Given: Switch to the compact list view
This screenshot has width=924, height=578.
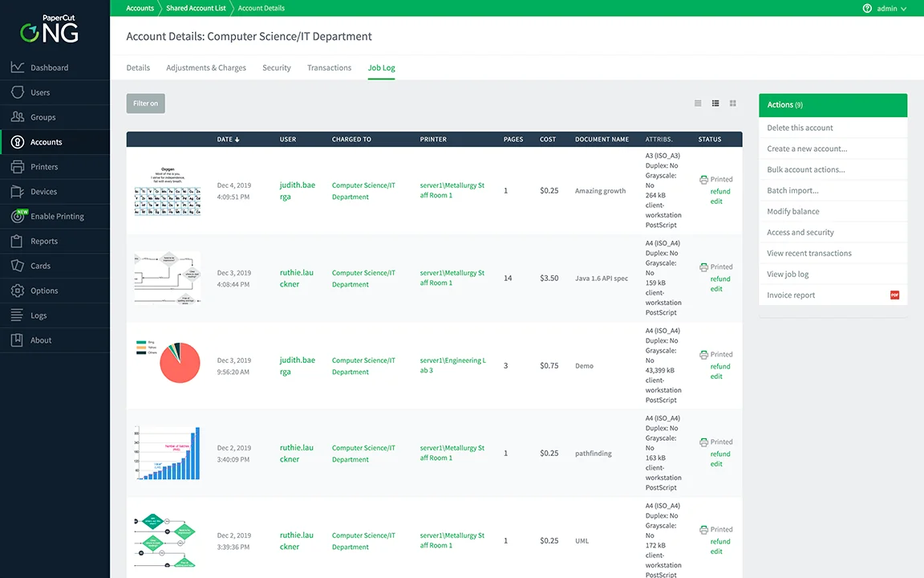Looking at the screenshot, I should [698, 104].
